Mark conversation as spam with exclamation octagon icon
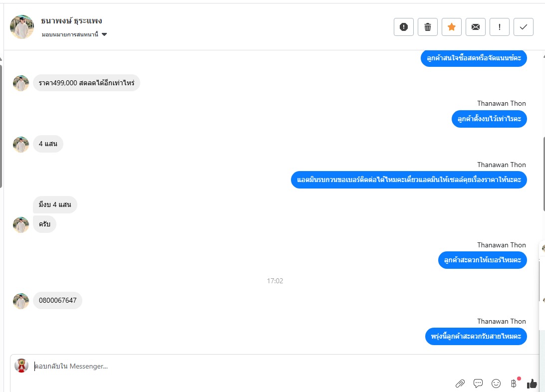The image size is (545, 392). coord(404,27)
